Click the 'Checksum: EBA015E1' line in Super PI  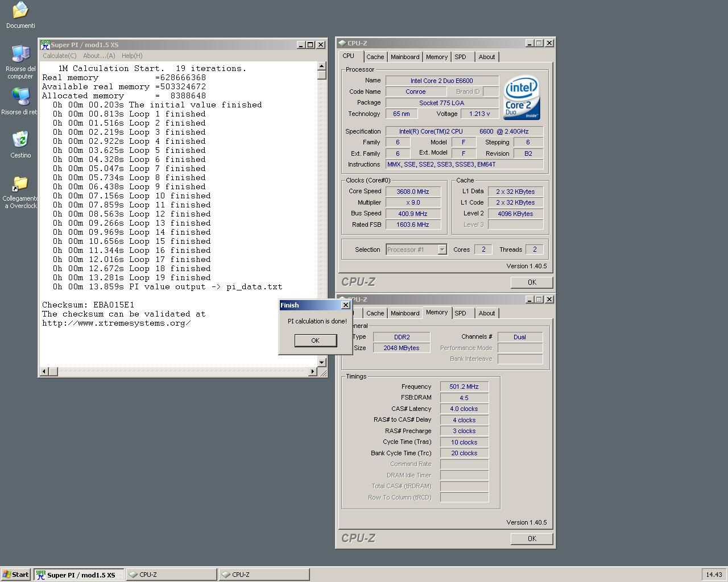88,305
